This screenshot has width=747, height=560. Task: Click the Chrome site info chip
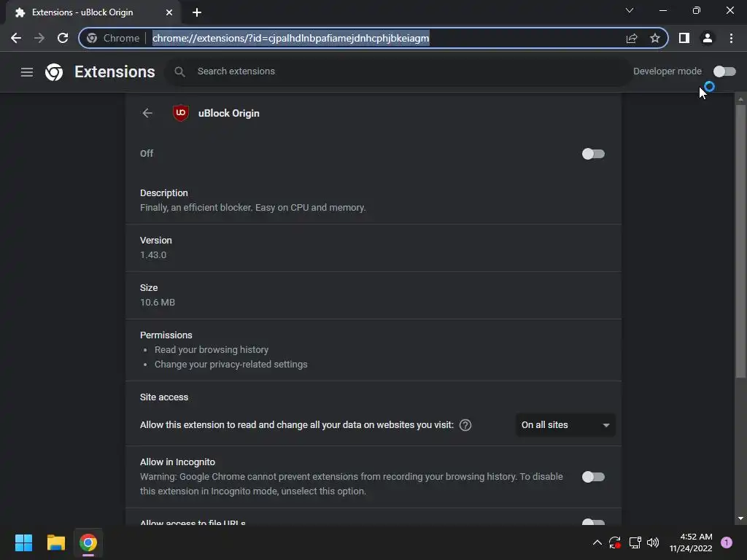tap(113, 38)
